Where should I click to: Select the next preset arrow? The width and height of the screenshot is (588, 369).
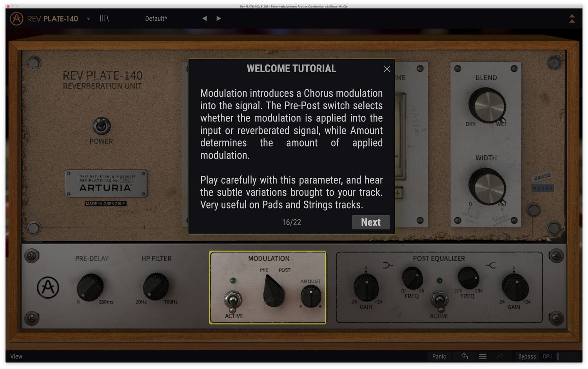tap(219, 18)
